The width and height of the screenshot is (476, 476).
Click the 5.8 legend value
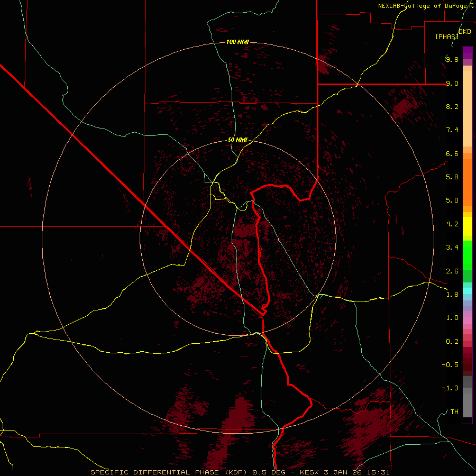pyautogui.click(x=452, y=177)
